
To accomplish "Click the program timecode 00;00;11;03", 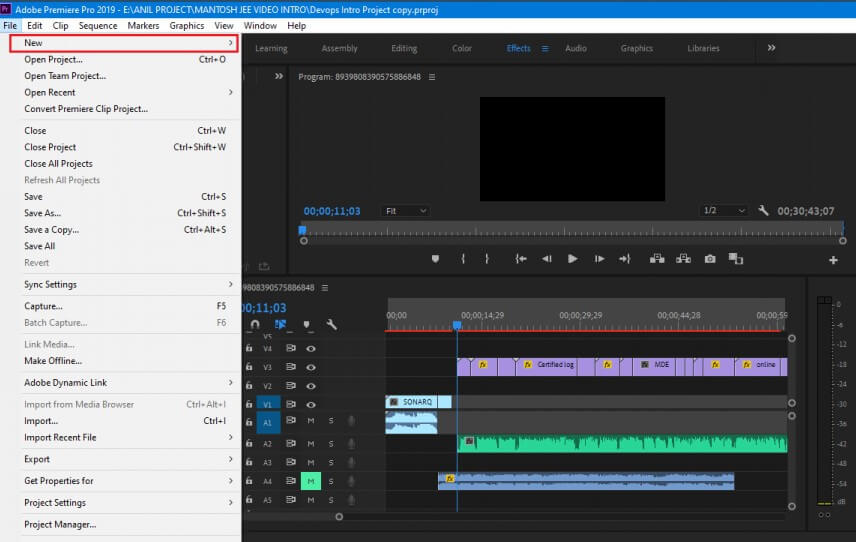I will tap(332, 211).
